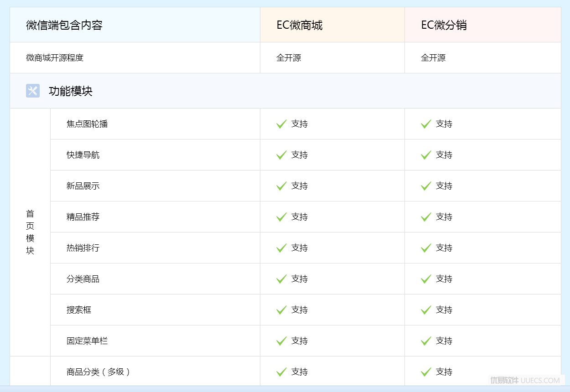
Task: Click EC微商城 checkmark in 新品展示 row
Action: click(x=281, y=186)
